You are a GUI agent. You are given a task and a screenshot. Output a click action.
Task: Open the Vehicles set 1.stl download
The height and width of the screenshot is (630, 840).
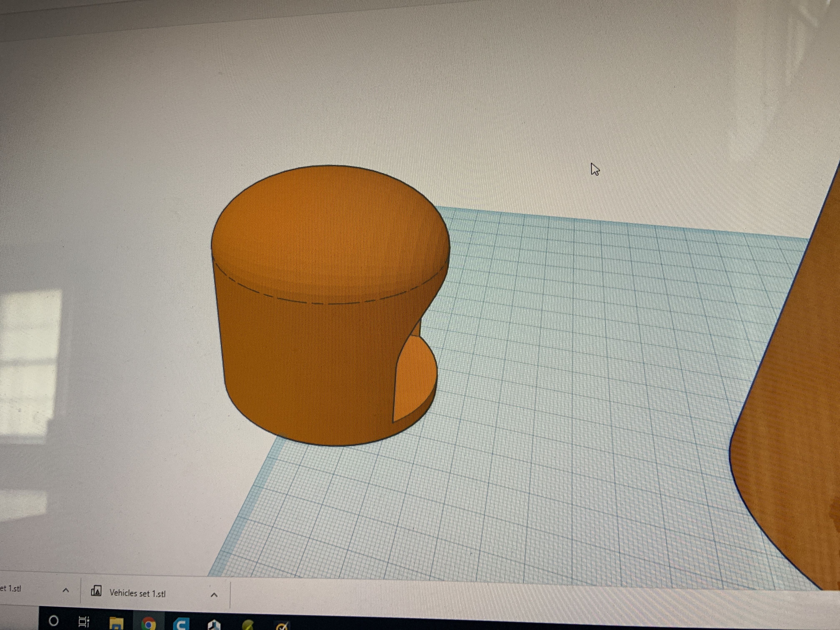click(x=137, y=593)
